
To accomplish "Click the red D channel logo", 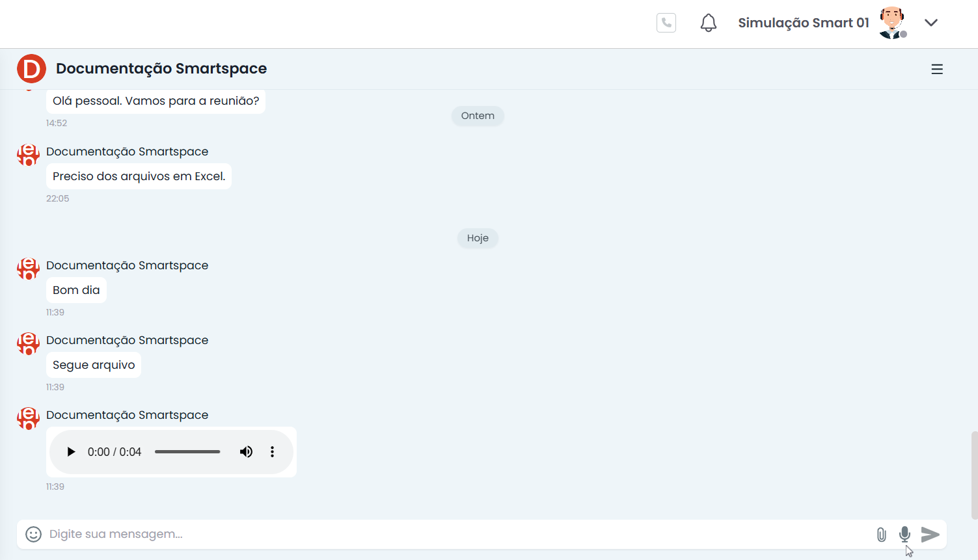I will pos(31,69).
